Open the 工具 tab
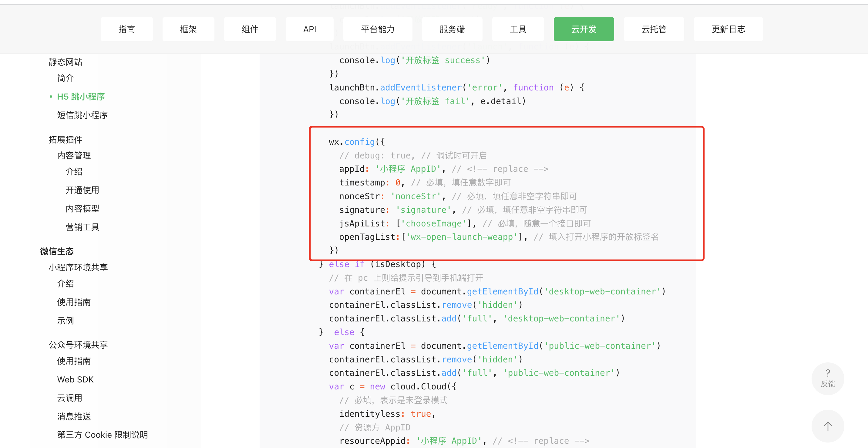 pyautogui.click(x=518, y=29)
